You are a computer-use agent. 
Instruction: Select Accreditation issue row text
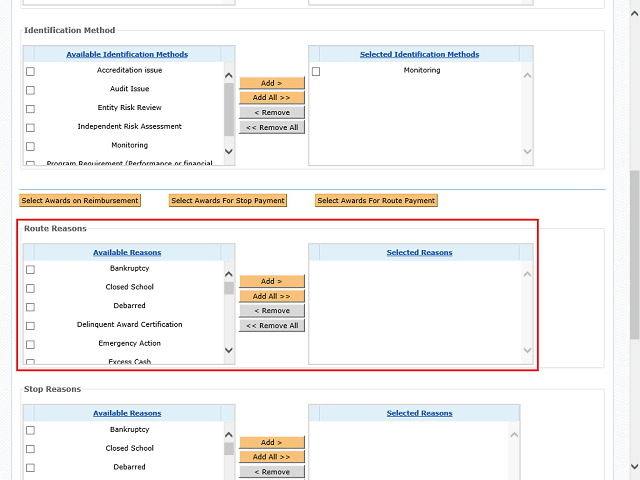[129, 70]
